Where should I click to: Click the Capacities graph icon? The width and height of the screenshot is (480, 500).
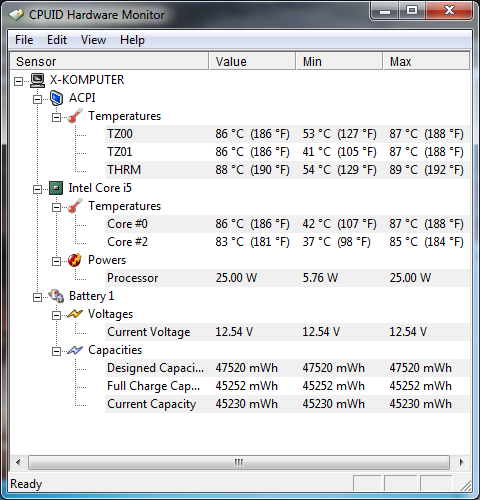click(75, 350)
